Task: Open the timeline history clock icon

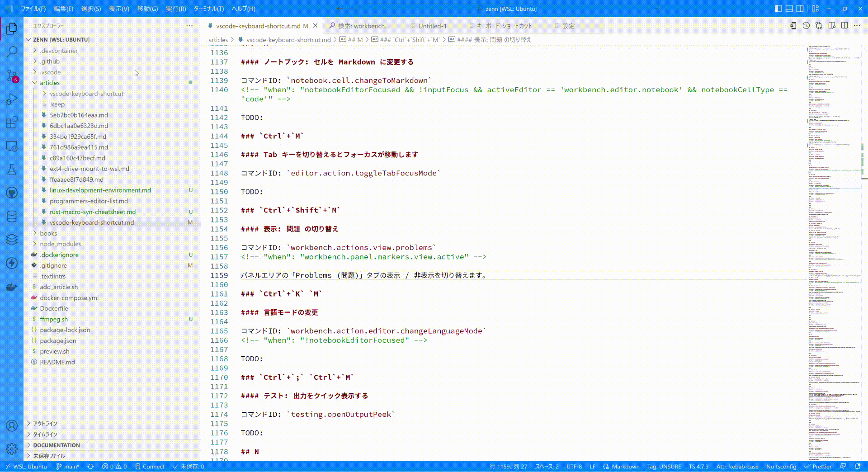Action: pyautogui.click(x=806, y=26)
